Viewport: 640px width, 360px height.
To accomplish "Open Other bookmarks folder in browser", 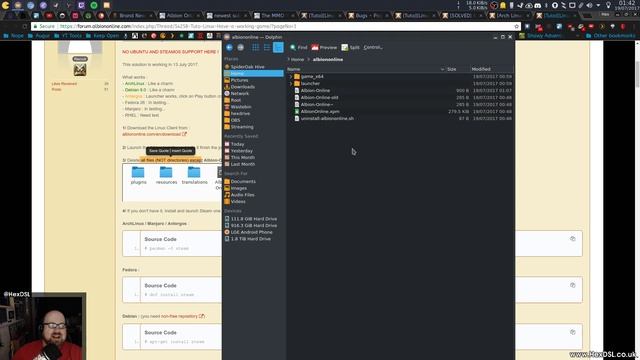I will (x=610, y=36).
